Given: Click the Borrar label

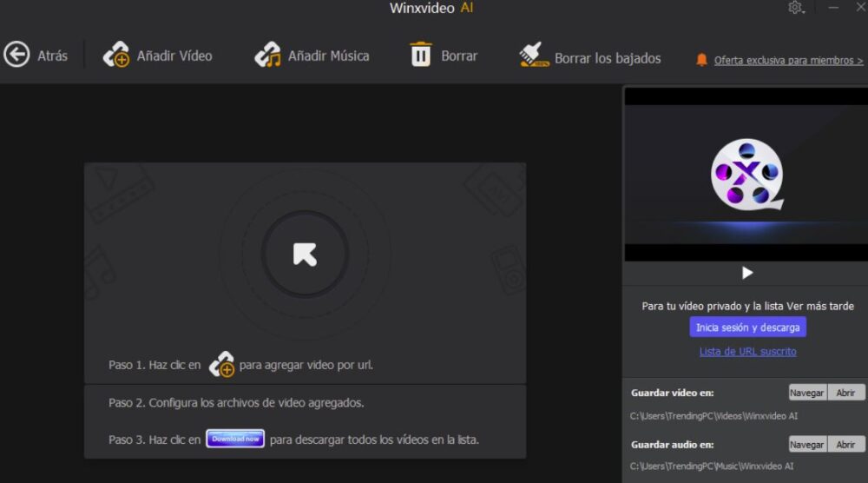Looking at the screenshot, I should click(x=459, y=56).
